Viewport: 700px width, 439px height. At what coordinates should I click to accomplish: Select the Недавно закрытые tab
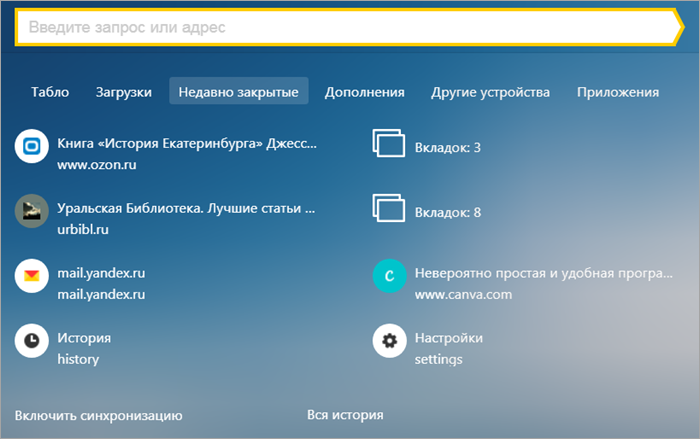(x=239, y=91)
